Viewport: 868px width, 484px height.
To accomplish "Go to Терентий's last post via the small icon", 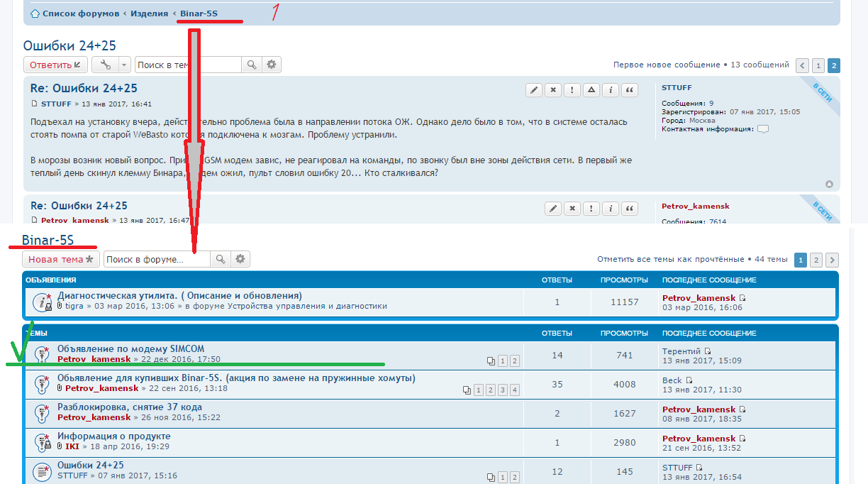I will click(708, 351).
